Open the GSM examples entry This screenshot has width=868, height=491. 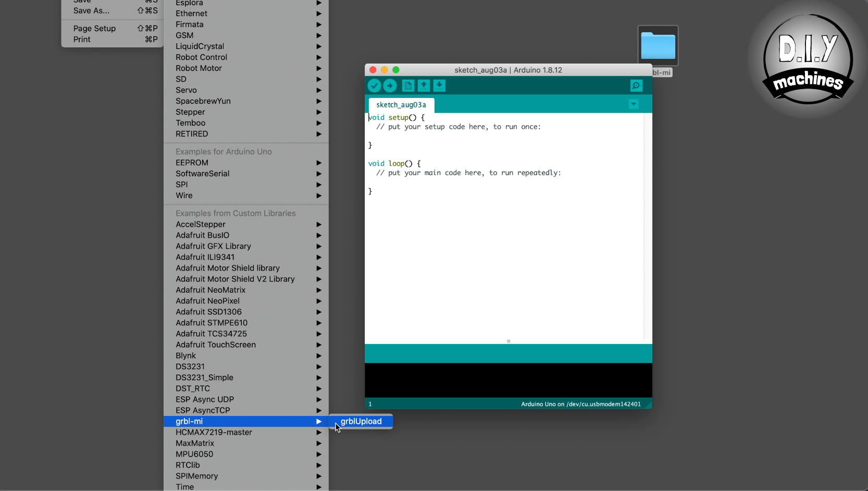coord(246,35)
